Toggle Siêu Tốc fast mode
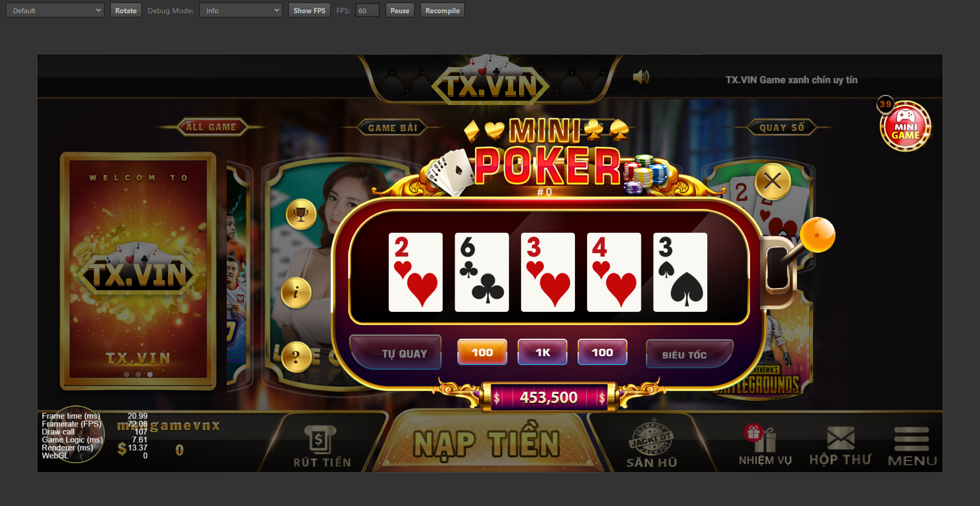The width and height of the screenshot is (980, 506). (x=689, y=354)
